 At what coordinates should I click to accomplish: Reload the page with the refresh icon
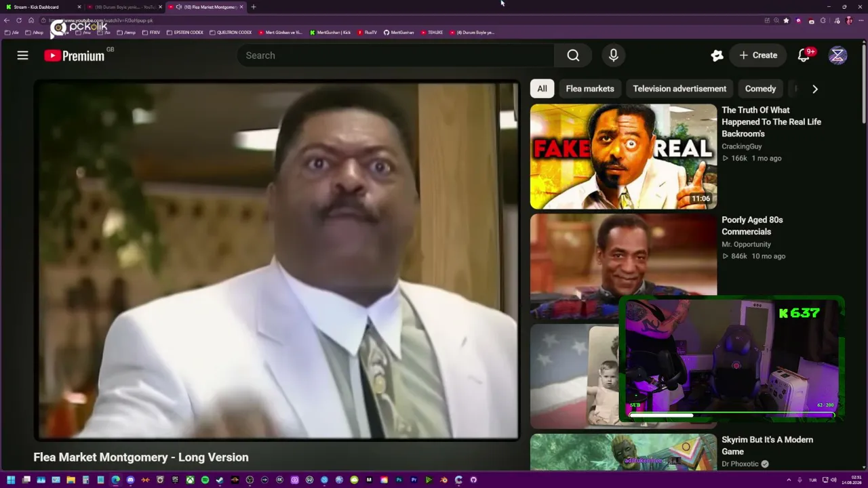[x=19, y=20]
